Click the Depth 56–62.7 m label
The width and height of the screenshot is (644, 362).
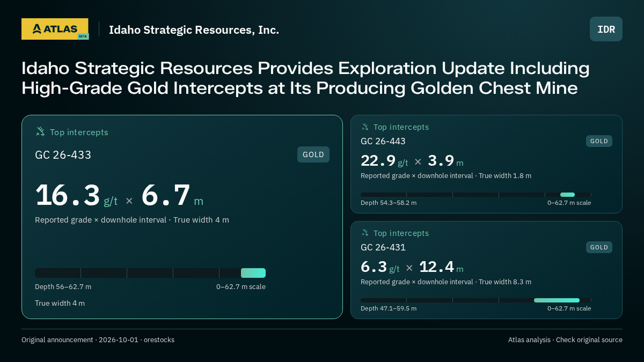point(63,287)
